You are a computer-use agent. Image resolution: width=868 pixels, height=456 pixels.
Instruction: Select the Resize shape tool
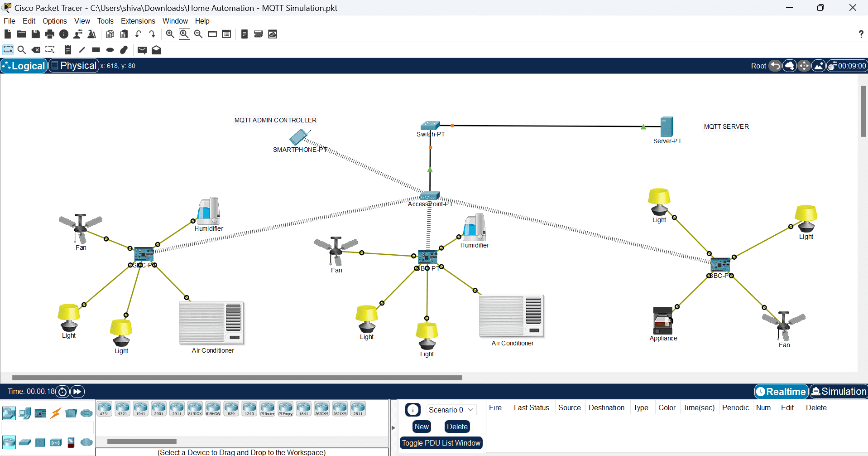click(50, 50)
